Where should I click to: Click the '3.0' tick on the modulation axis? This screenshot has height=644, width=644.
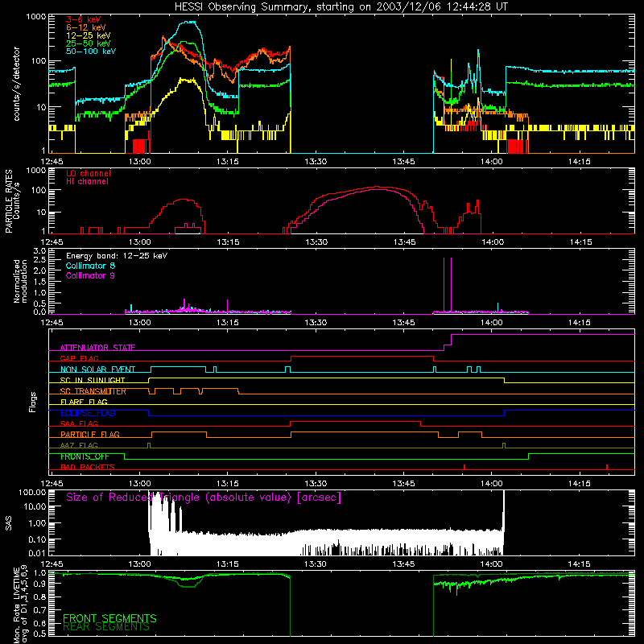pos(39,251)
